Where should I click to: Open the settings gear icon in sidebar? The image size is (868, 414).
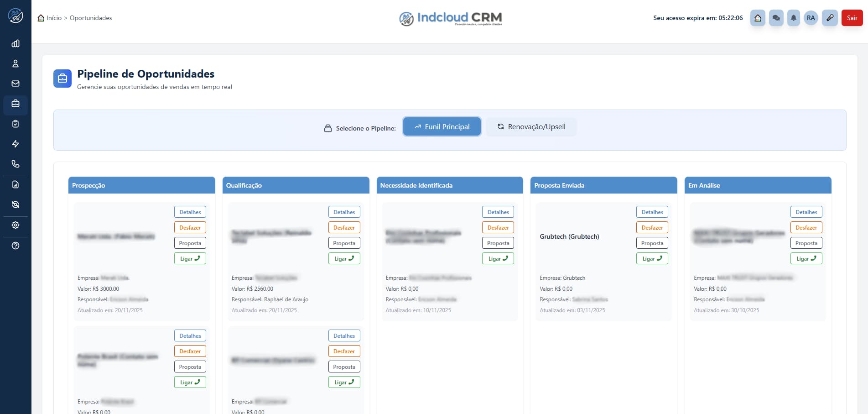pyautogui.click(x=16, y=225)
